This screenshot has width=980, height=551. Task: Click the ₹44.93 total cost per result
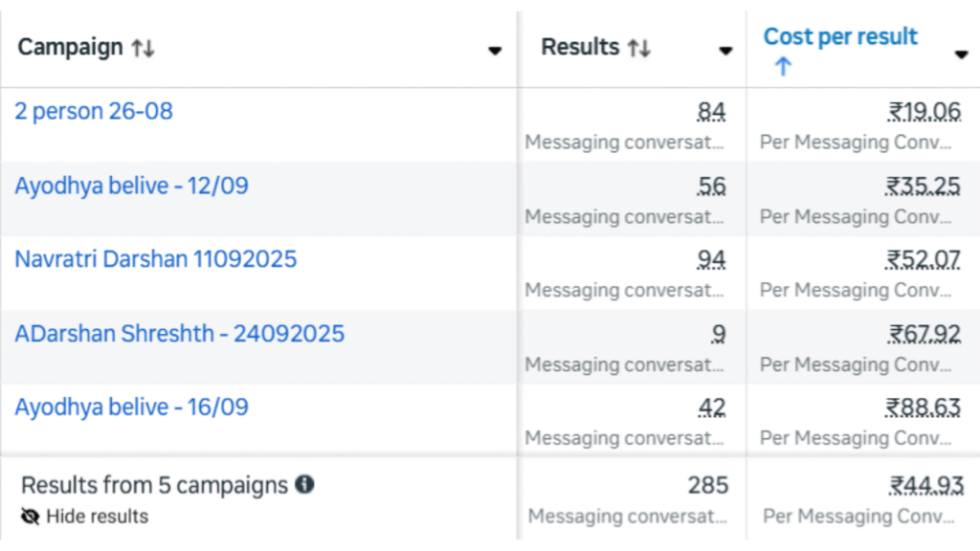pos(925,486)
